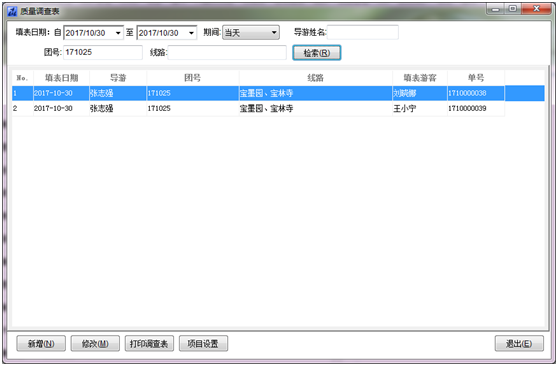
Task: Click the 退出(E) exit button
Action: [x=519, y=344]
